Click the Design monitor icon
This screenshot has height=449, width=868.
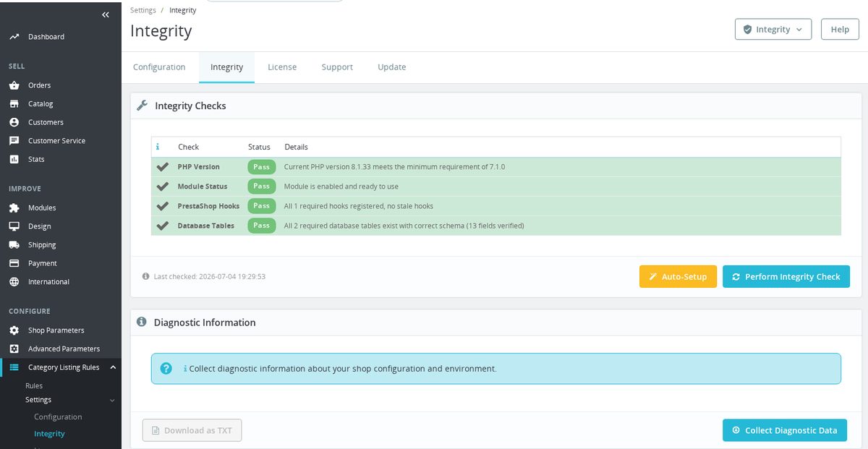[x=14, y=226]
